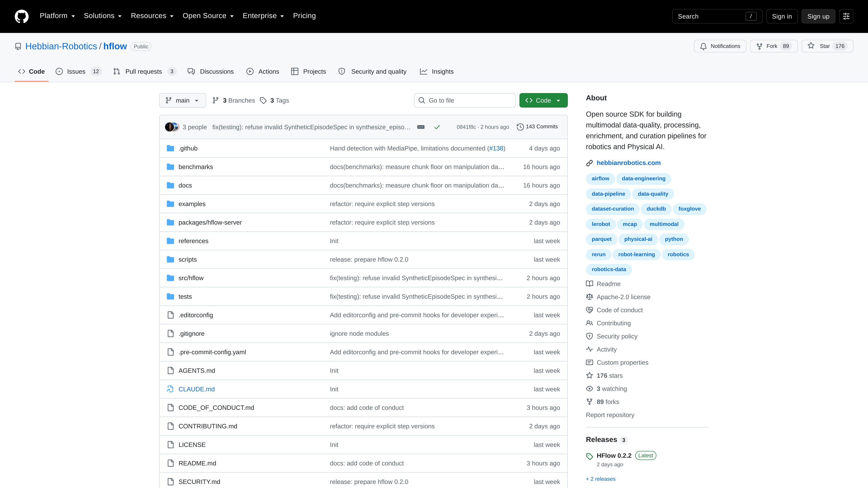Open the Security and quality tab

(372, 71)
